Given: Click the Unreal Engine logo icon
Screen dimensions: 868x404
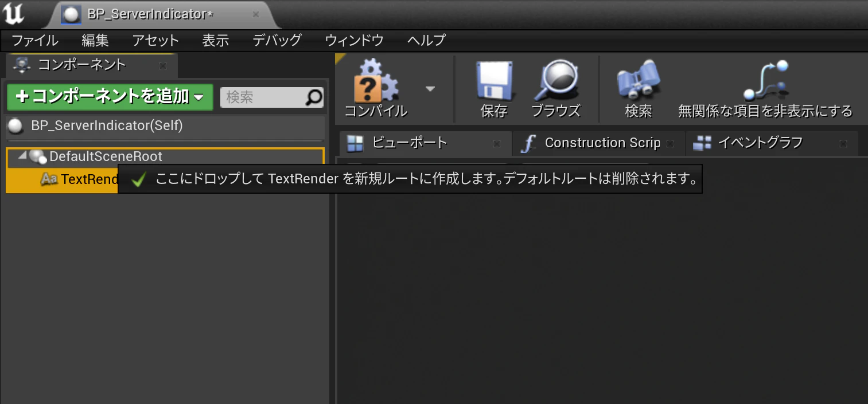Looking at the screenshot, I should (13, 14).
